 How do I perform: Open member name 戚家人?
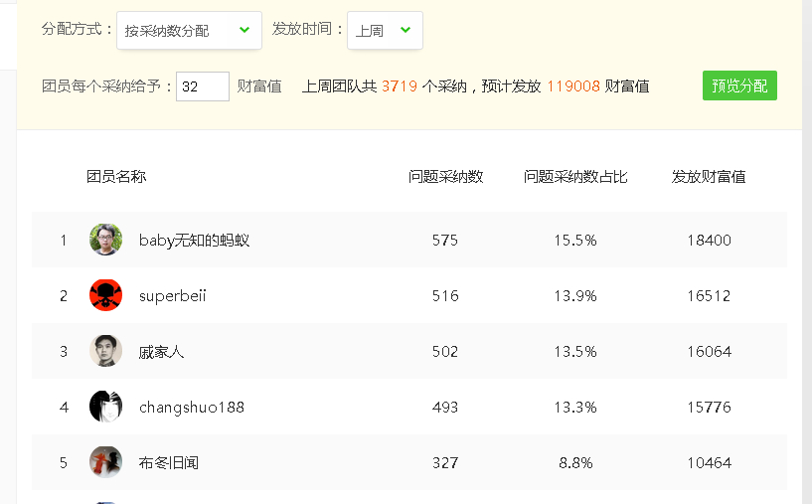161,352
